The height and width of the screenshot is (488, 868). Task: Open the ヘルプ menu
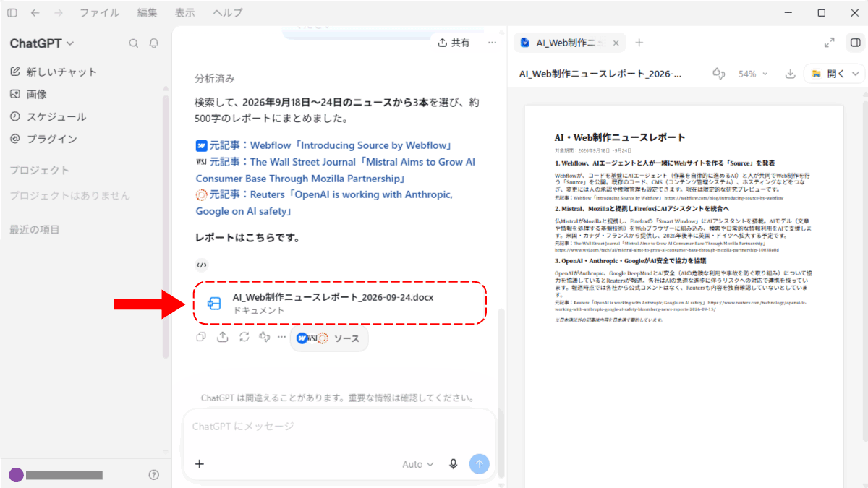[227, 13]
